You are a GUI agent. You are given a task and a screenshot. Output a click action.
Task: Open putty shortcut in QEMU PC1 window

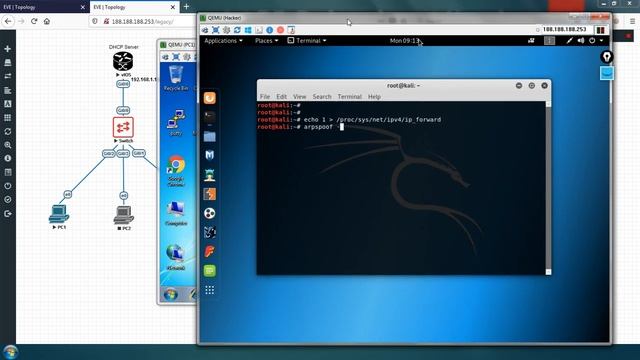tap(176, 122)
